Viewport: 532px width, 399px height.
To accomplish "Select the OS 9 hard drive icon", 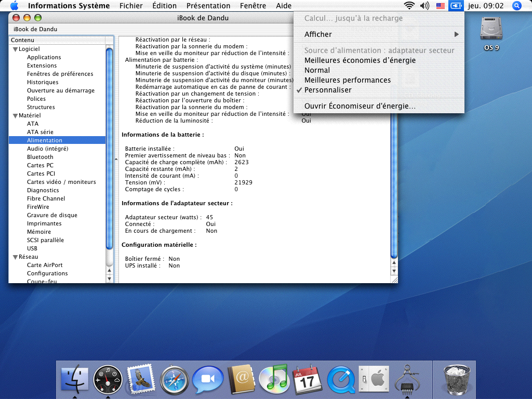I will click(x=491, y=33).
